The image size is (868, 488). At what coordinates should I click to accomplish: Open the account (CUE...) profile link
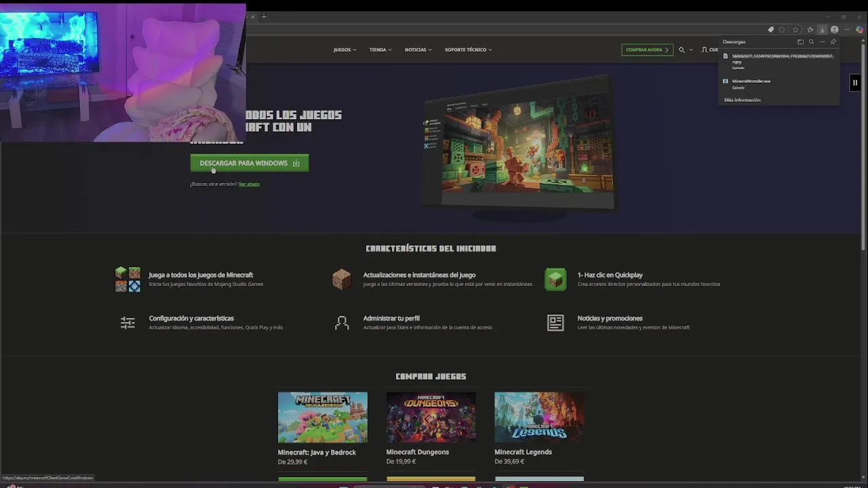[710, 49]
